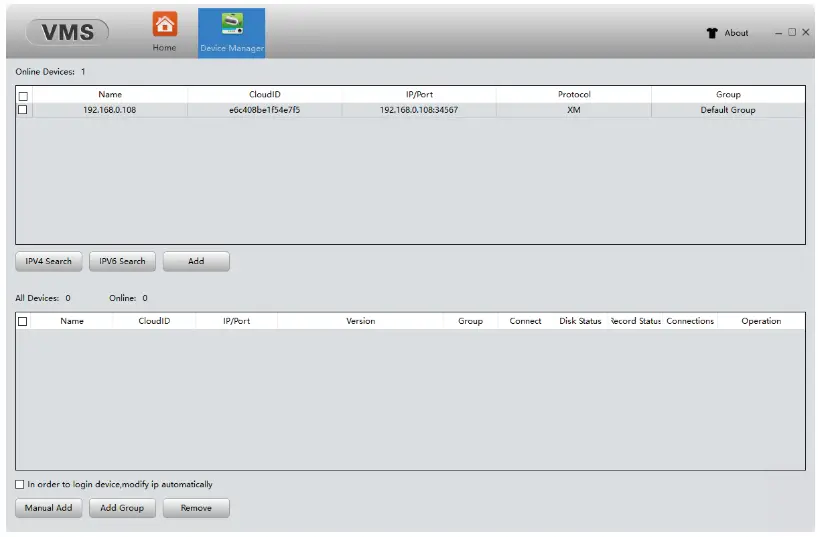Start IPV6 Search
818x537 pixels.
[x=122, y=261]
